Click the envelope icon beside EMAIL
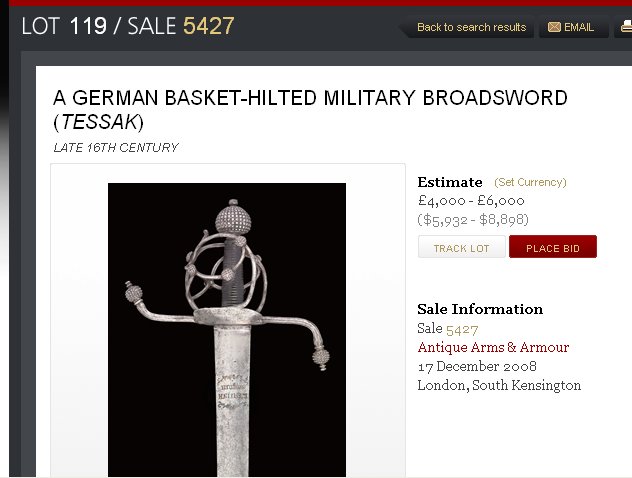Viewport: 632px width, 478px height. [554, 27]
